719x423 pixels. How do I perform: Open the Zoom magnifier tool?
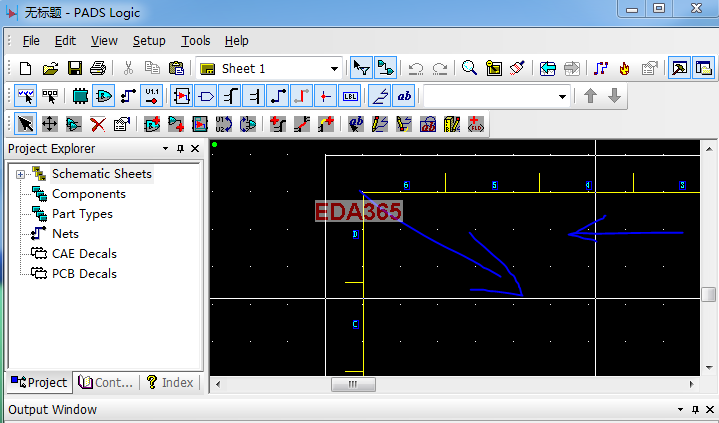[x=469, y=69]
